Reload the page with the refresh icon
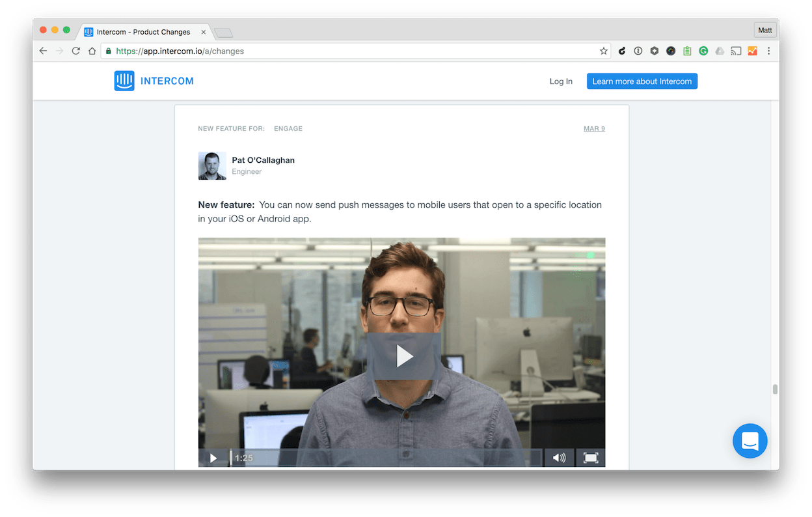Screen dimensions: 812x517 click(x=76, y=51)
